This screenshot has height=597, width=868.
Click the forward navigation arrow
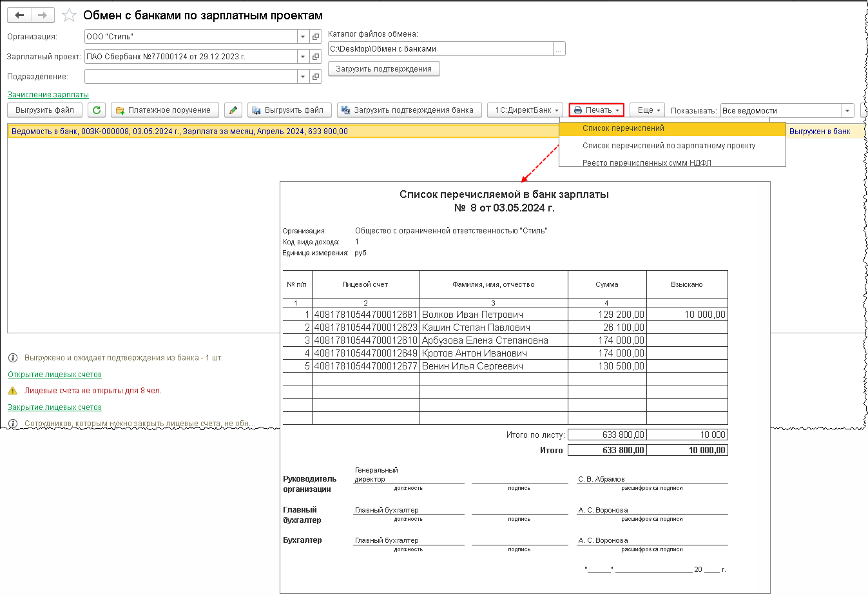[43, 15]
